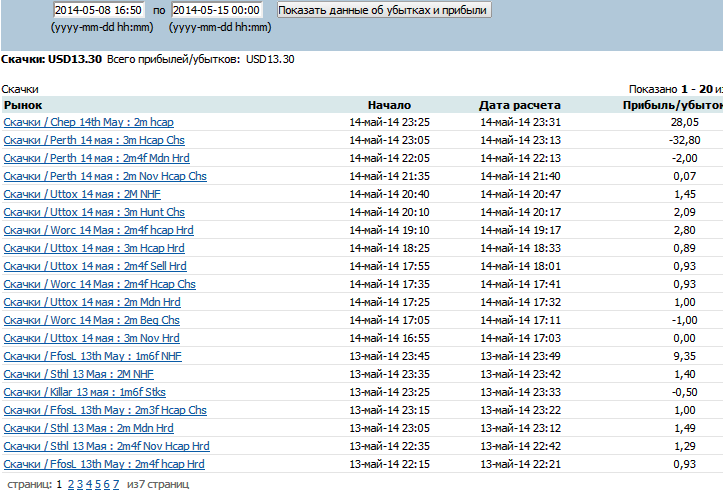Click the Скачки: USD13.30 summary text
The width and height of the screenshot is (723, 495).
(51, 59)
